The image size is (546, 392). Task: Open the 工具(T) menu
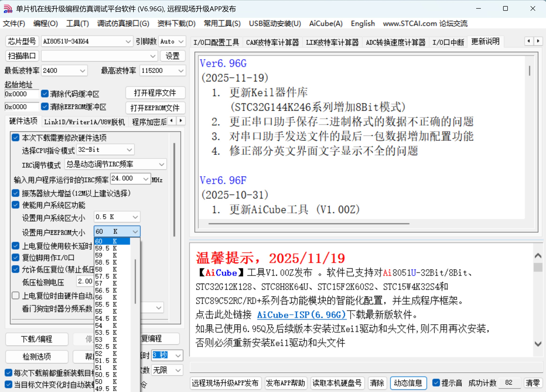pyautogui.click(x=77, y=23)
